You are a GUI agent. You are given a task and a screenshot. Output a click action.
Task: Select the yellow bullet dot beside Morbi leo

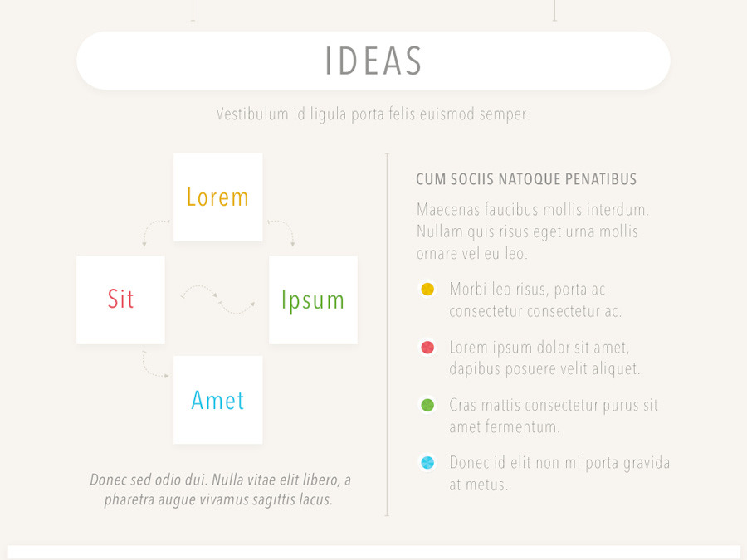[x=427, y=290]
